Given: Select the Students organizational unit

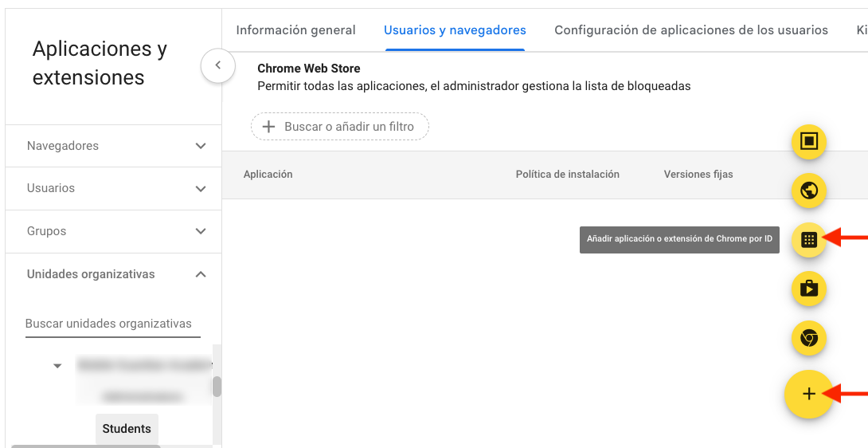Looking at the screenshot, I should (127, 429).
